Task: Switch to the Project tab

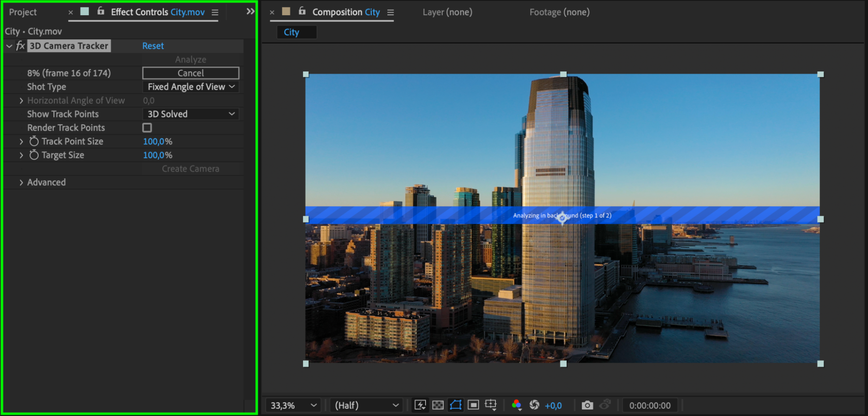Action: [23, 12]
